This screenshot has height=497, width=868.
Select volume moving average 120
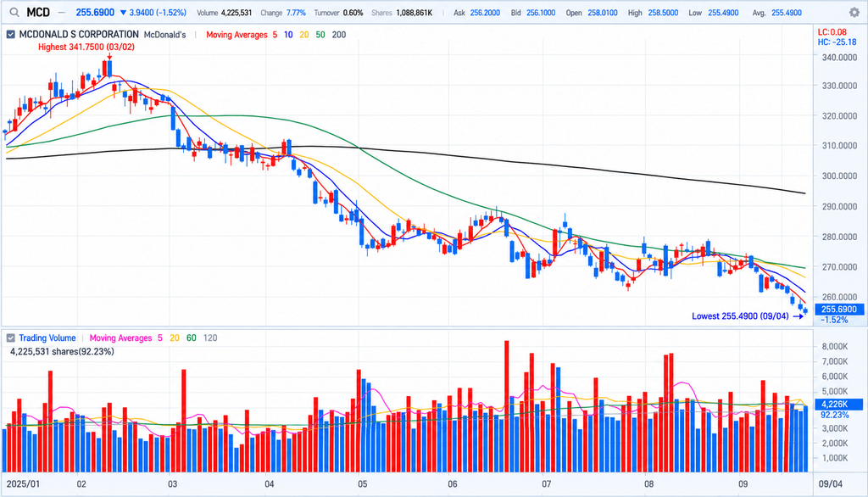coord(210,338)
